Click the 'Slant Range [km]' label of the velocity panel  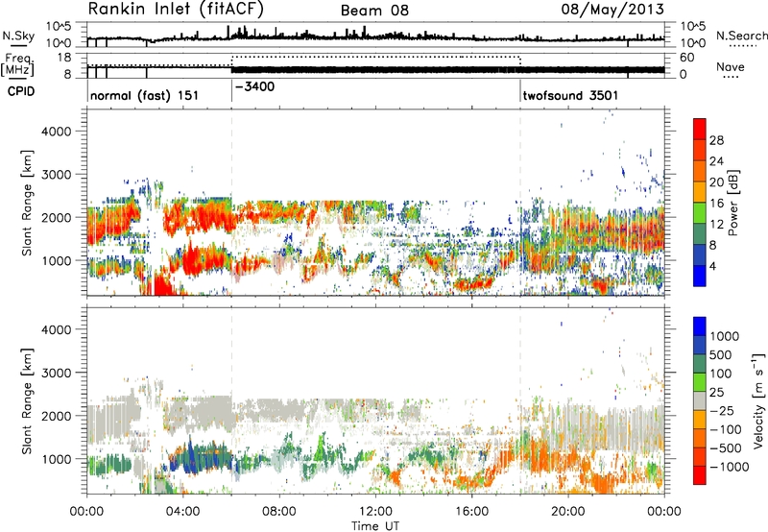27,400
